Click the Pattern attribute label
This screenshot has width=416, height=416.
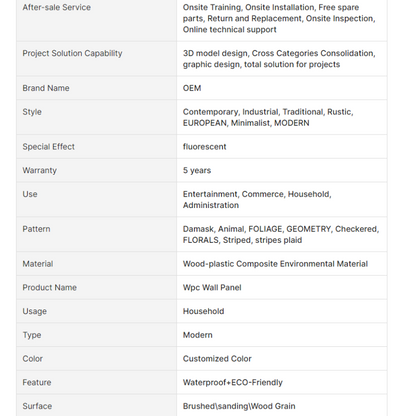tap(36, 229)
